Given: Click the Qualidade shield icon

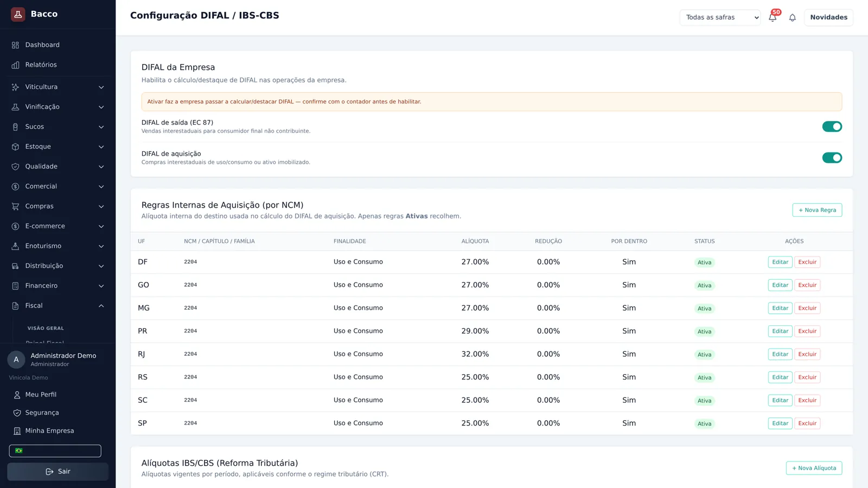Looking at the screenshot, I should coord(15,166).
